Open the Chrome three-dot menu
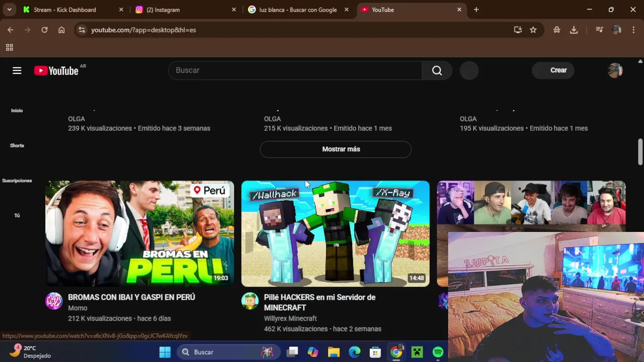Image resolution: width=644 pixels, height=362 pixels. [633, 30]
